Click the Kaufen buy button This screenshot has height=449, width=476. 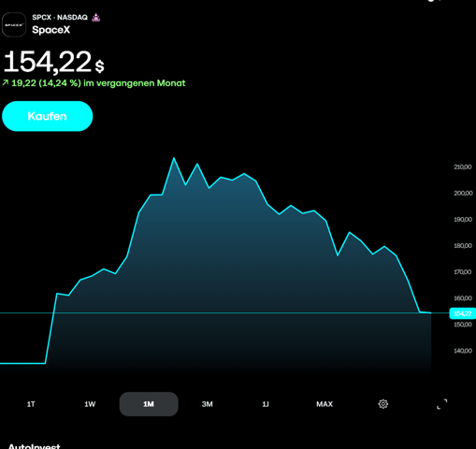48,116
